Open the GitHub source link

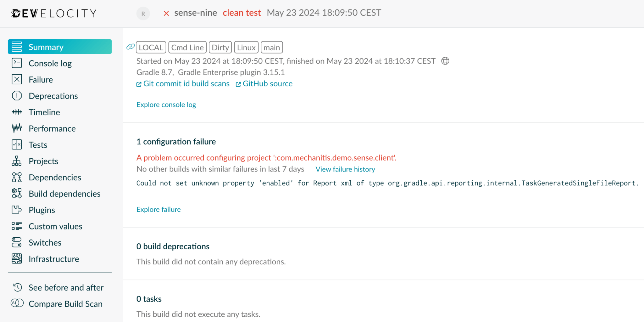(267, 84)
